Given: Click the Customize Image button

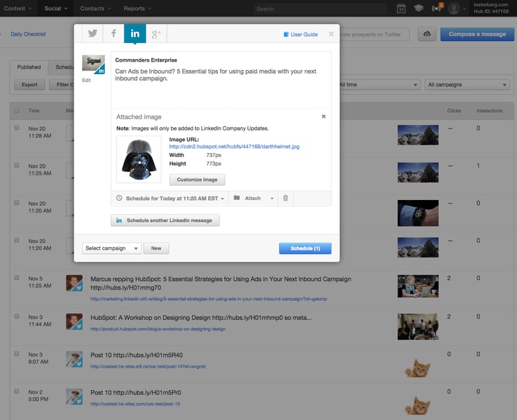Looking at the screenshot, I should click(x=197, y=180).
